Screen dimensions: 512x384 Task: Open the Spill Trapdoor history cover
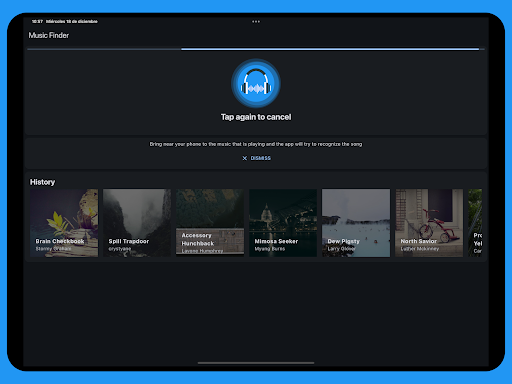(x=137, y=223)
